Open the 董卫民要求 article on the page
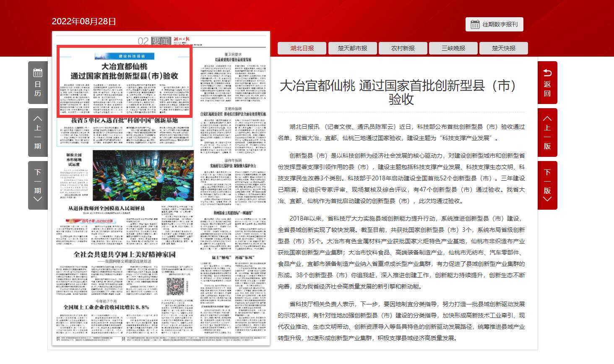 (233, 57)
